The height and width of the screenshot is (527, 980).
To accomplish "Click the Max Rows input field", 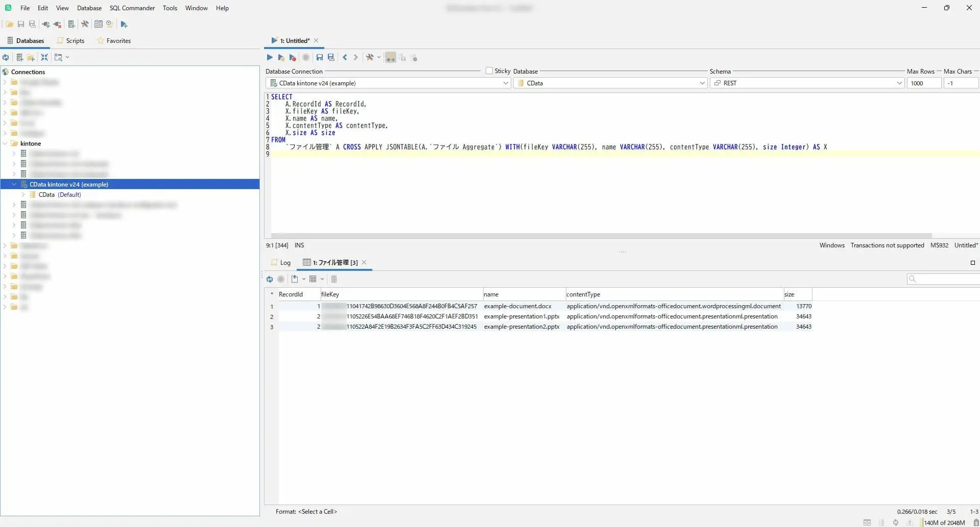I will 923,83.
